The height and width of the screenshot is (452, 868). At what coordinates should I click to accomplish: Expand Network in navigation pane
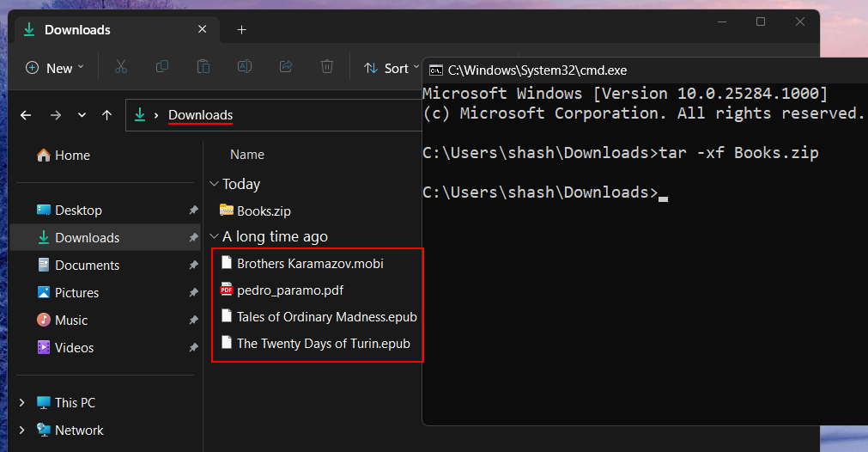[22, 431]
